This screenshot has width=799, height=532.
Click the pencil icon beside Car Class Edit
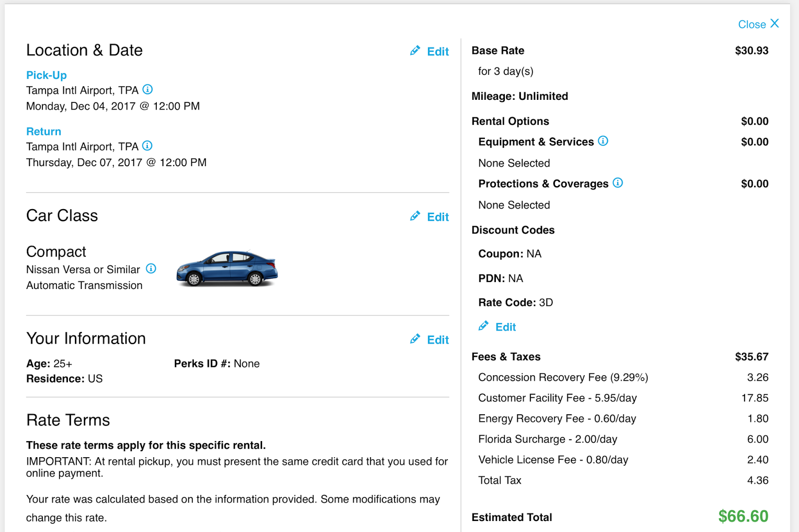pyautogui.click(x=415, y=216)
